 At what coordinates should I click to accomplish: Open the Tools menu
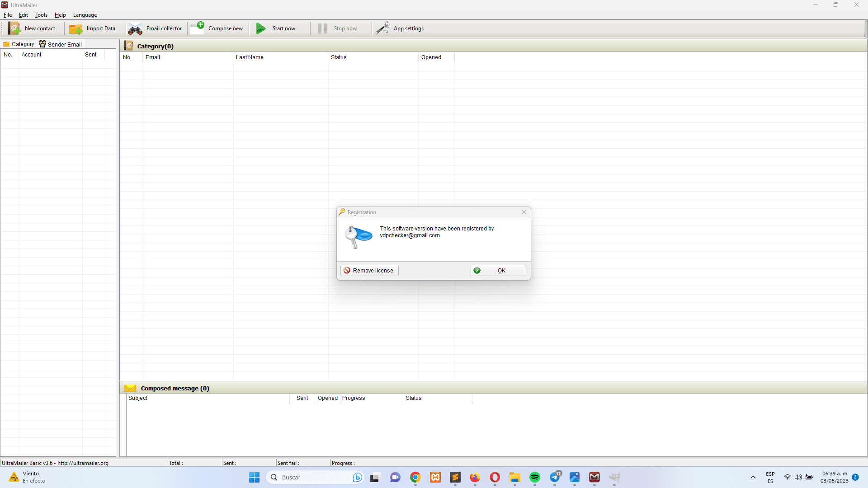[41, 15]
